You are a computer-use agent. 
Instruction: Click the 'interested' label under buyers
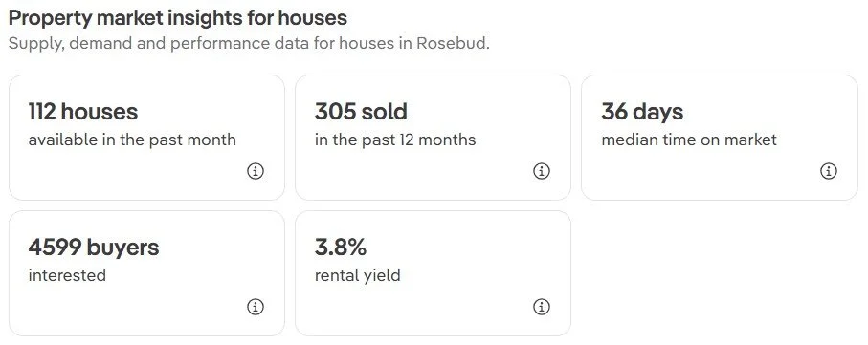coord(67,275)
